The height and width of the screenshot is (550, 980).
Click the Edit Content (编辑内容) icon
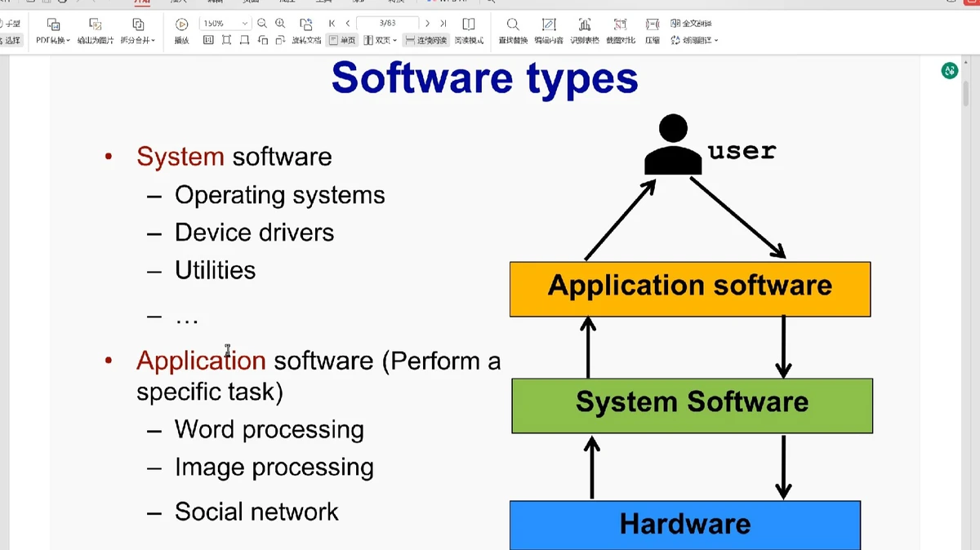[x=549, y=25]
